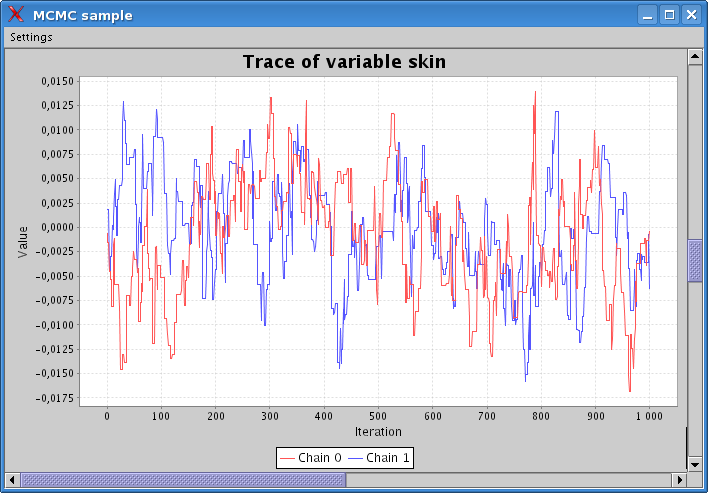The width and height of the screenshot is (708, 493).
Task: Click the 0,0150 y-axis tick label
Action: 57,81
